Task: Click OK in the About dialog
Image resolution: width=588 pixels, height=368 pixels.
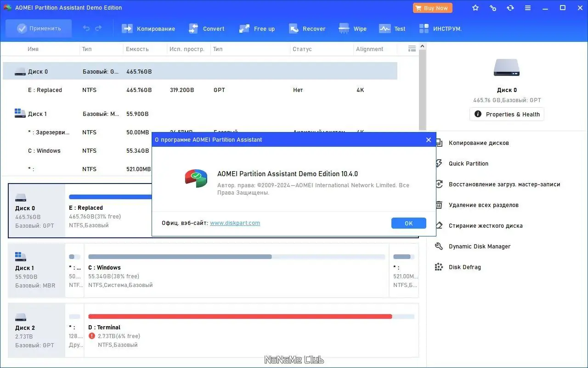Action: coord(409,223)
